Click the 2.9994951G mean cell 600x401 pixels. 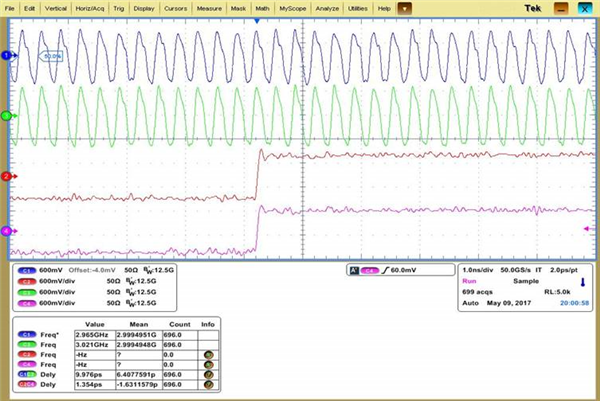(139, 335)
